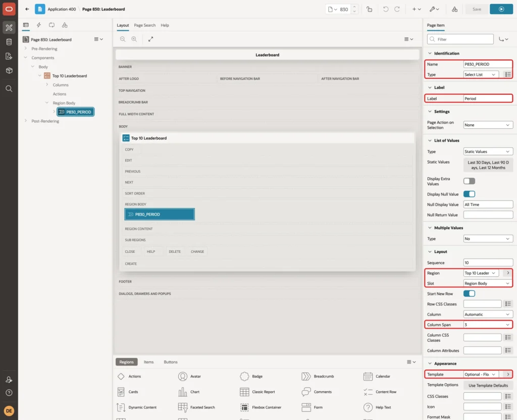The width and height of the screenshot is (517, 420).
Task: Zoom out the layout view
Action: (x=123, y=39)
